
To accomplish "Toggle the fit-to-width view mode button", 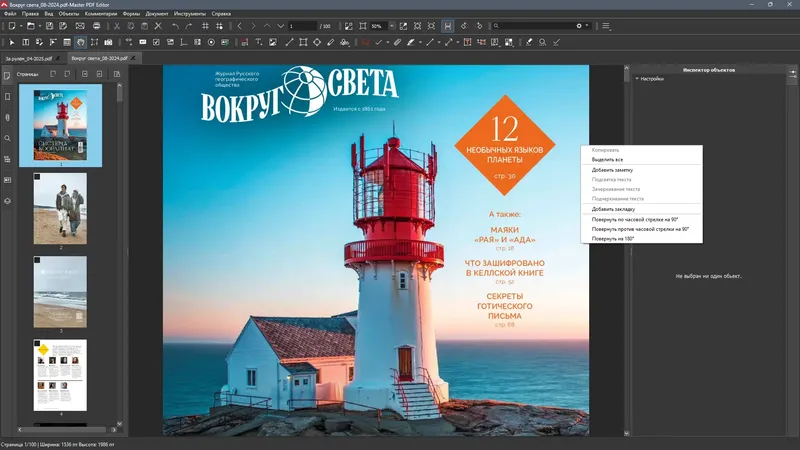I will pyautogui.click(x=448, y=25).
